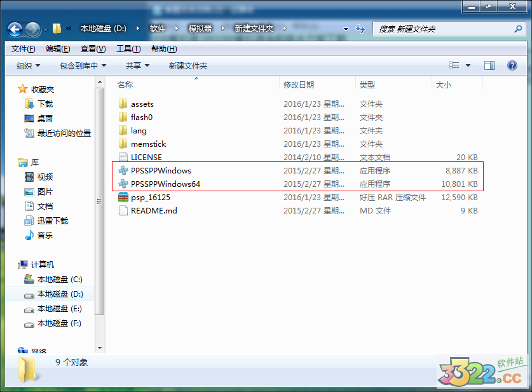
Task: Click navigation pane scrollbar down arrow
Action: click(x=100, y=348)
